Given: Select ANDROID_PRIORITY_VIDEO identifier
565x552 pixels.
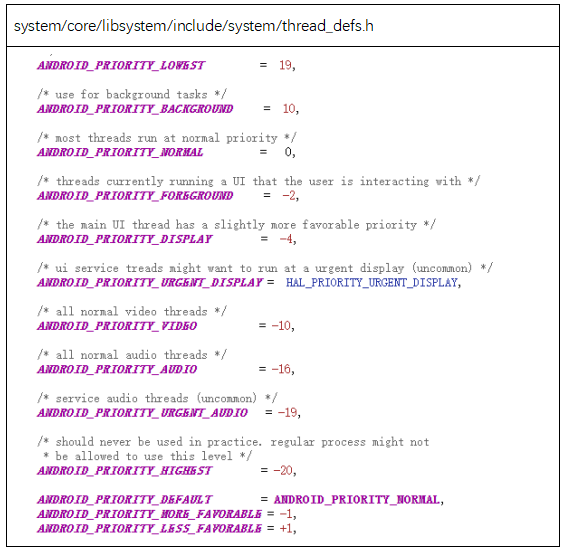Looking at the screenshot, I should click(117, 326).
